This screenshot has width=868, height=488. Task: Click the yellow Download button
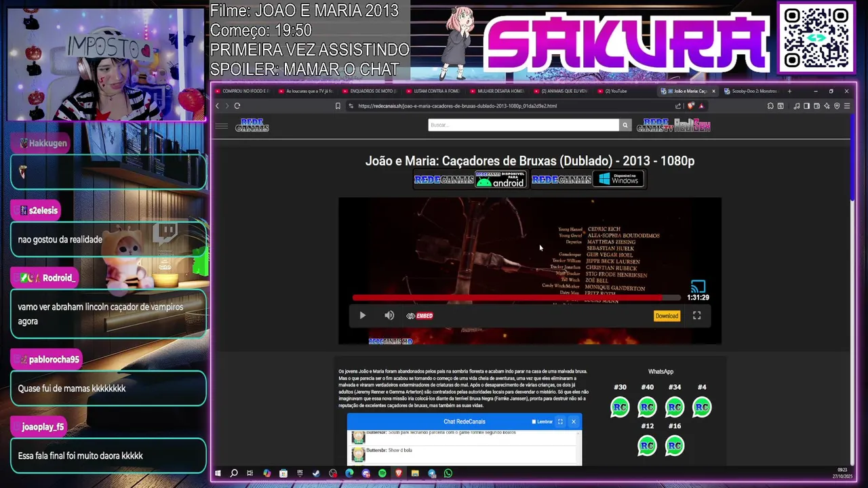667,316
